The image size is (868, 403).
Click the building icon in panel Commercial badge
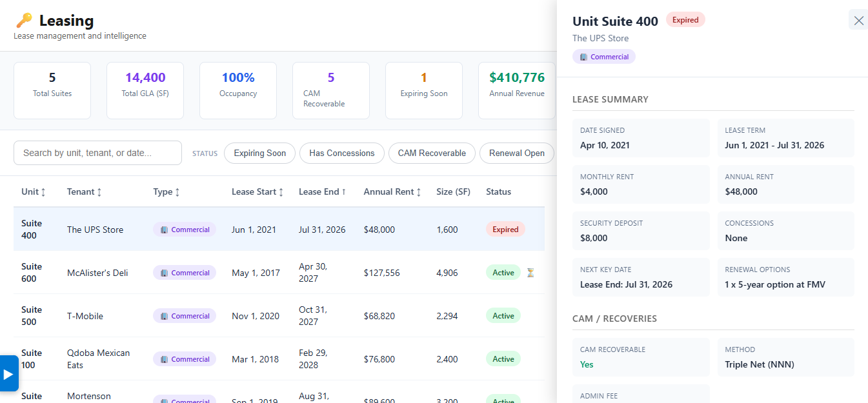[x=583, y=57]
